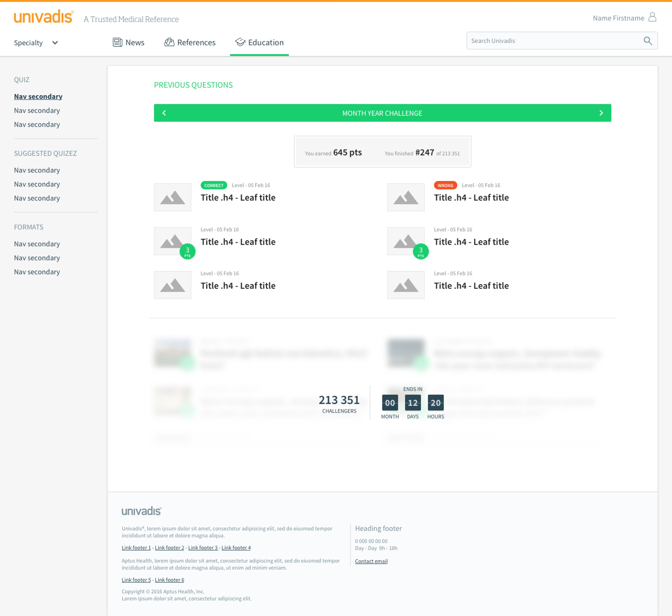Open the References tab
Viewport: 672px width, 616px height.
click(x=190, y=43)
